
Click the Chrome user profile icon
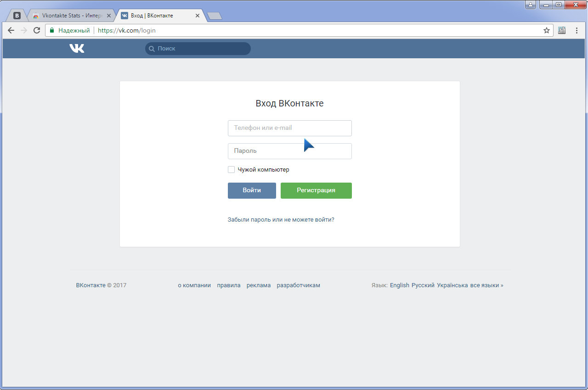point(531,5)
